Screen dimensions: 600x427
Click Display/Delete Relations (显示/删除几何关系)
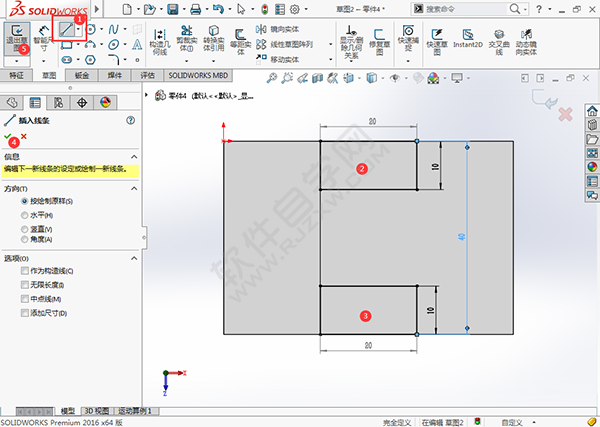click(x=351, y=42)
